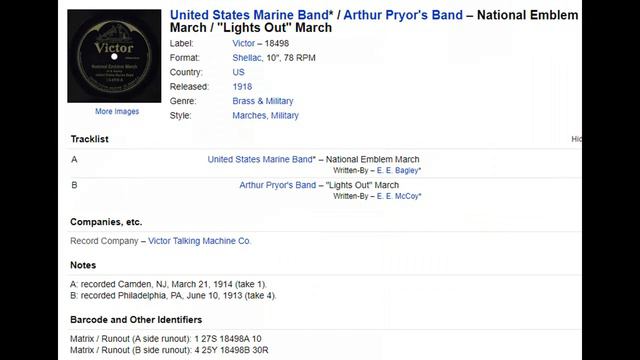
Task: Click the 1918 release year link
Action: pyautogui.click(x=242, y=87)
